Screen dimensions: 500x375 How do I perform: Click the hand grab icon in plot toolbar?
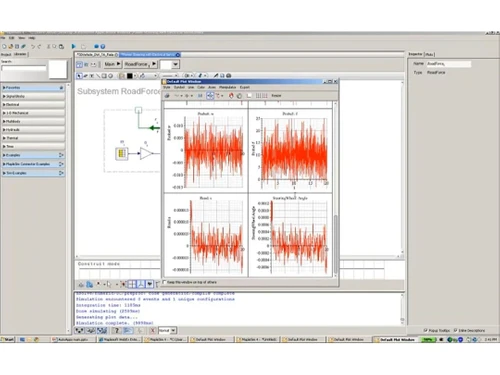click(239, 96)
